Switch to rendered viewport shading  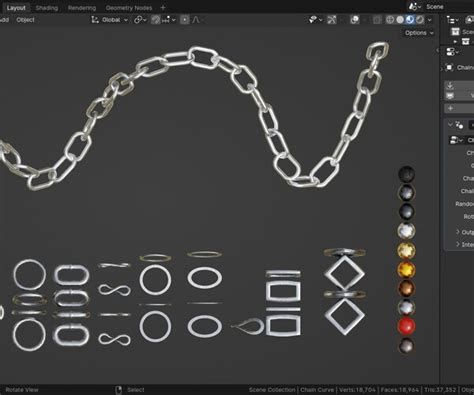click(x=420, y=20)
